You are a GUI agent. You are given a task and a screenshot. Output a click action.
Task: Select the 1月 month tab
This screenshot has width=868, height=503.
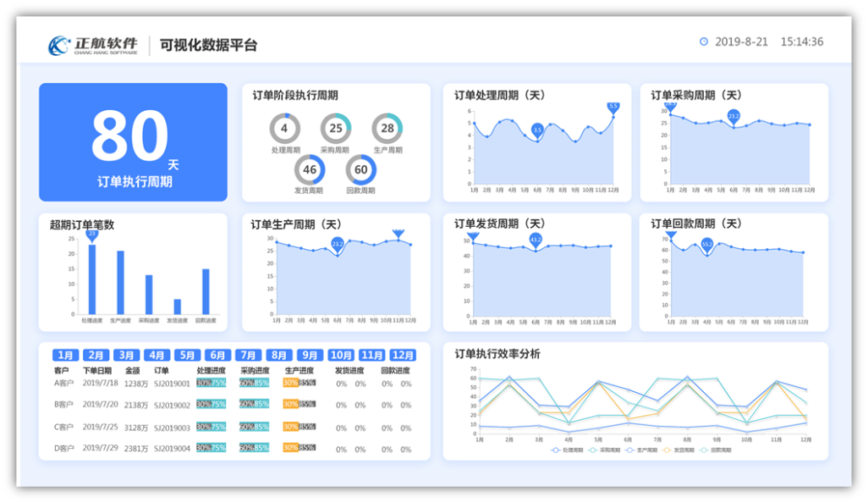(x=66, y=356)
